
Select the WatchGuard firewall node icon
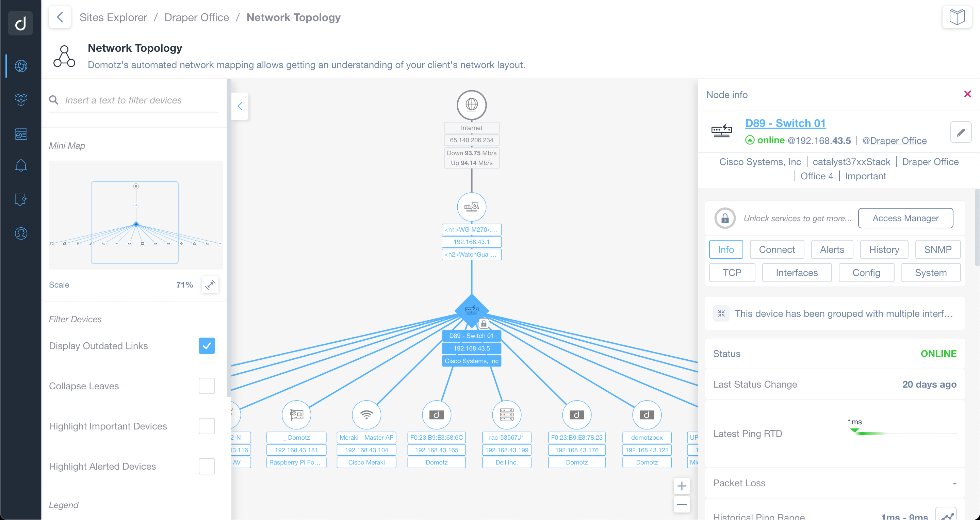coord(471,207)
